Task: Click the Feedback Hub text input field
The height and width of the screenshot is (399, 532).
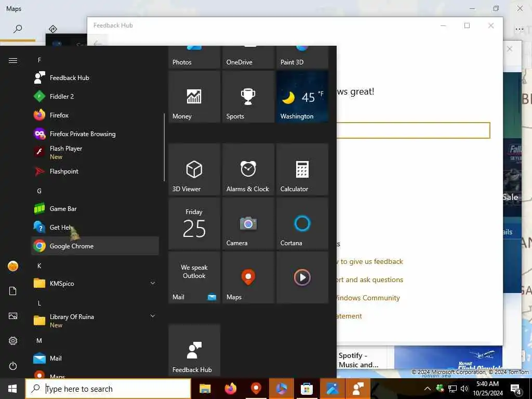Action: [x=413, y=130]
